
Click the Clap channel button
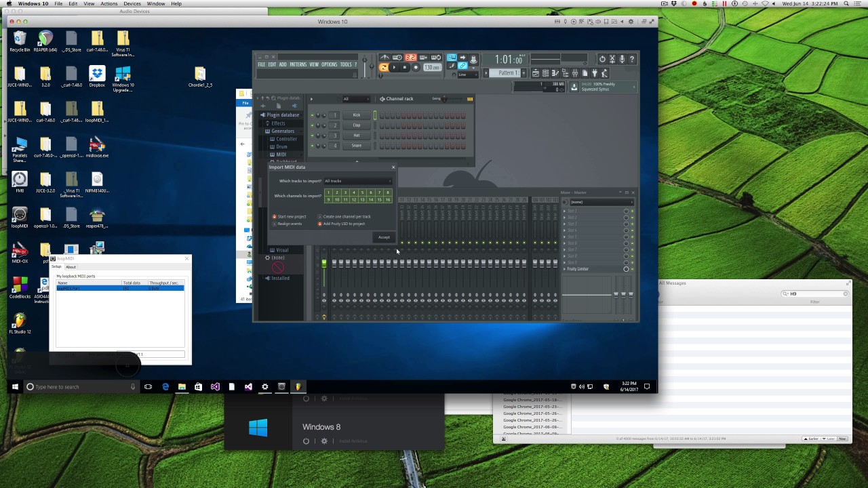357,125
